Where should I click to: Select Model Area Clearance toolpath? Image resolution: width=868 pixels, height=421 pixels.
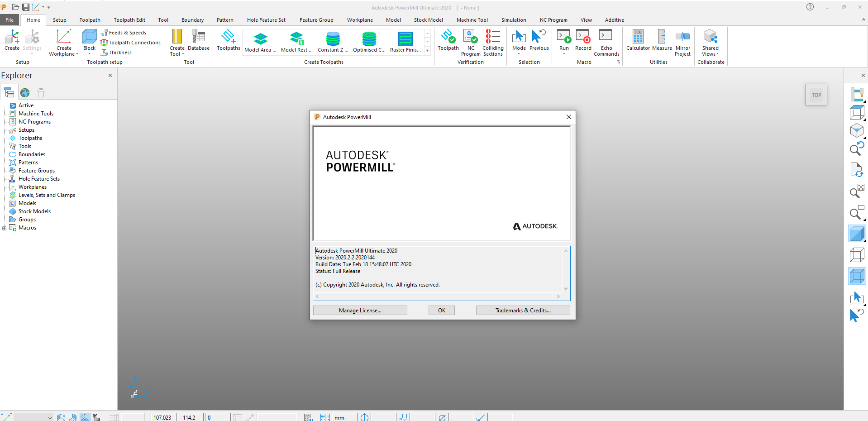click(260, 42)
